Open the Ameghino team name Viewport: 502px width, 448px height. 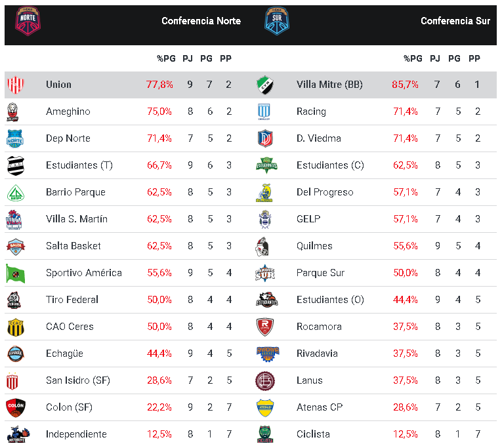68,112
